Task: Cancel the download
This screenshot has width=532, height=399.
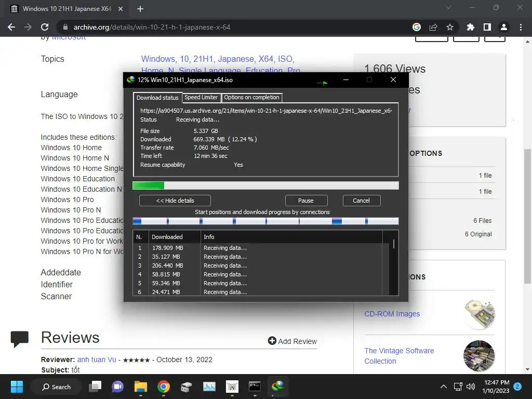Action: [x=362, y=201]
